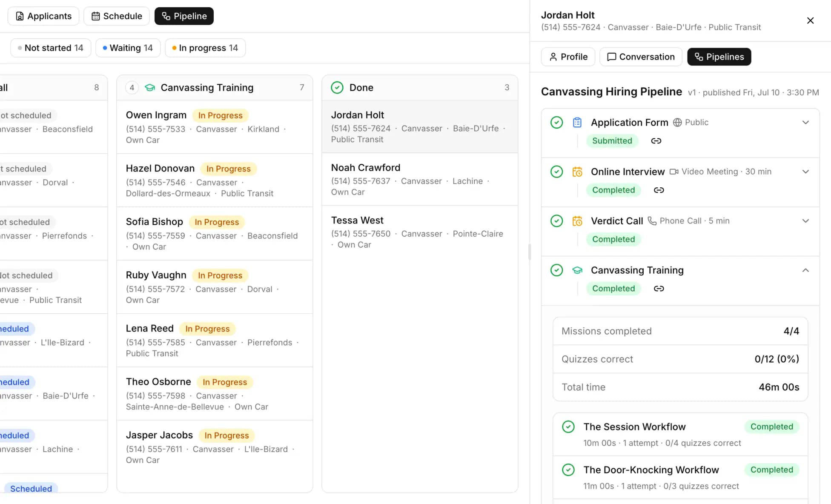
Task: Open Ruby Vaughn's card
Action: tap(215, 287)
